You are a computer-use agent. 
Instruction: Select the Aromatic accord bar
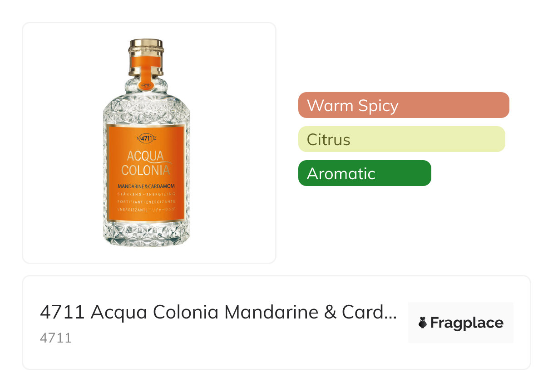365,173
